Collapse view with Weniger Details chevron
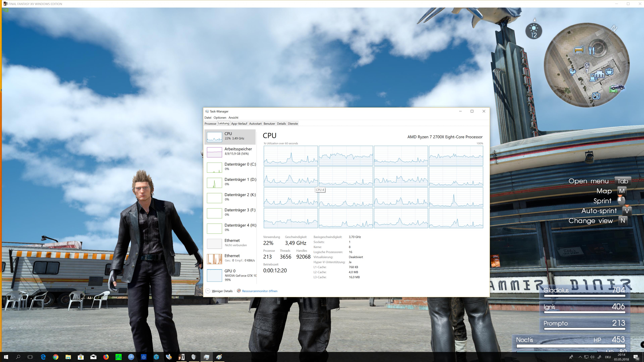644x362 pixels. [x=208, y=291]
